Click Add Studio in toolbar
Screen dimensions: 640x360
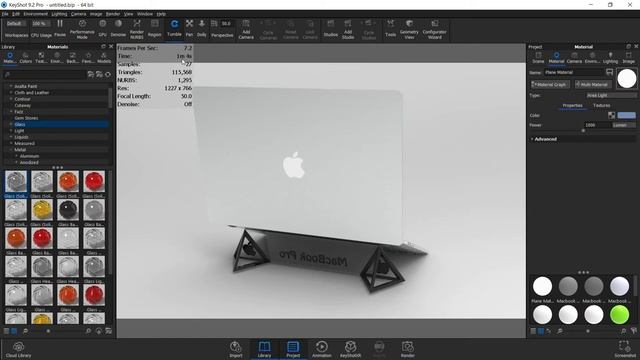pos(348,29)
